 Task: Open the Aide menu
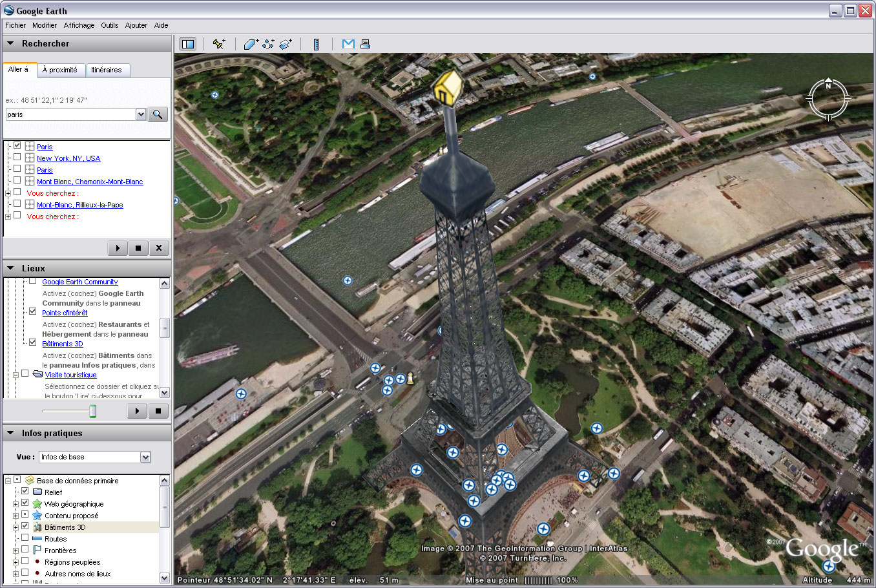click(162, 25)
